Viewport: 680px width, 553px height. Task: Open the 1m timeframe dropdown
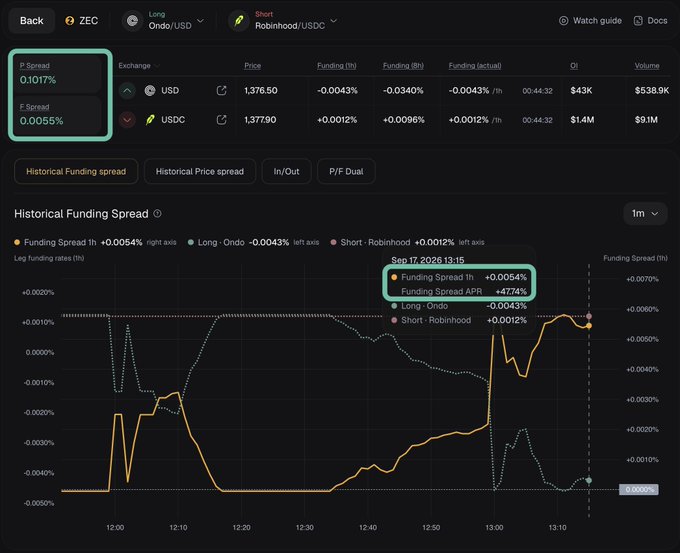tap(645, 213)
